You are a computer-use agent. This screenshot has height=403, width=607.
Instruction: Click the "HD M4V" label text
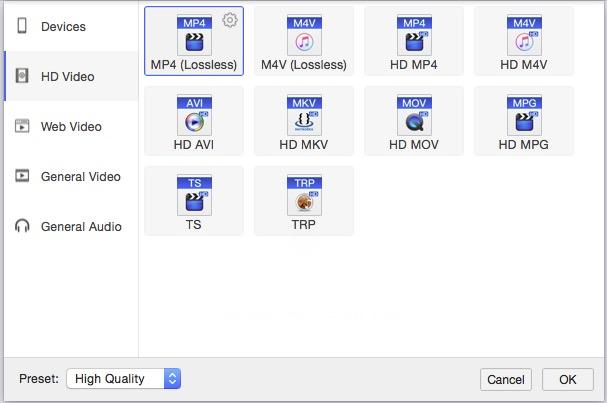(524, 65)
